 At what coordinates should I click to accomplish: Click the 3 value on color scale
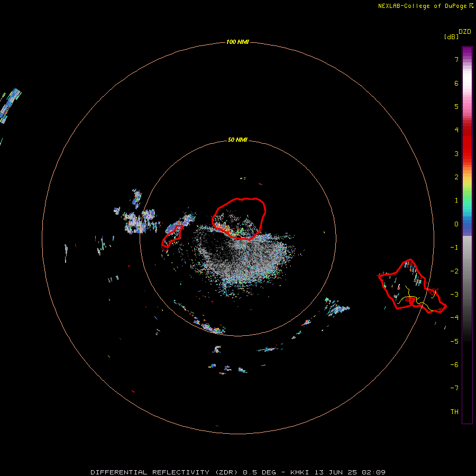[456, 153]
